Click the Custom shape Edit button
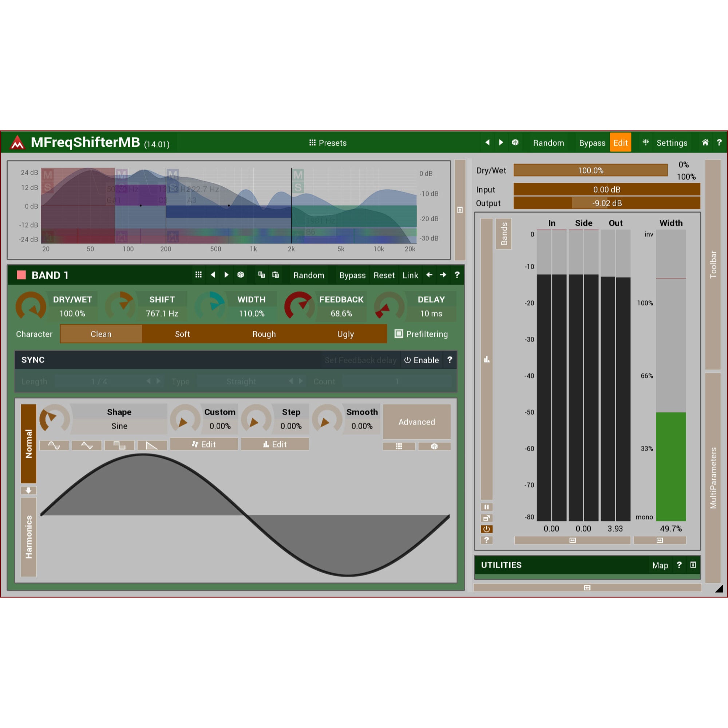 204,444
